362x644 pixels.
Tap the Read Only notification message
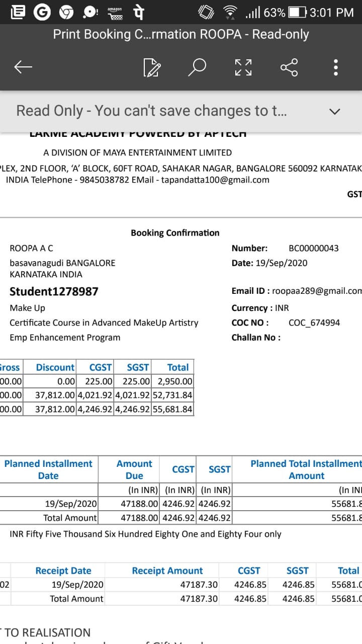tap(151, 111)
